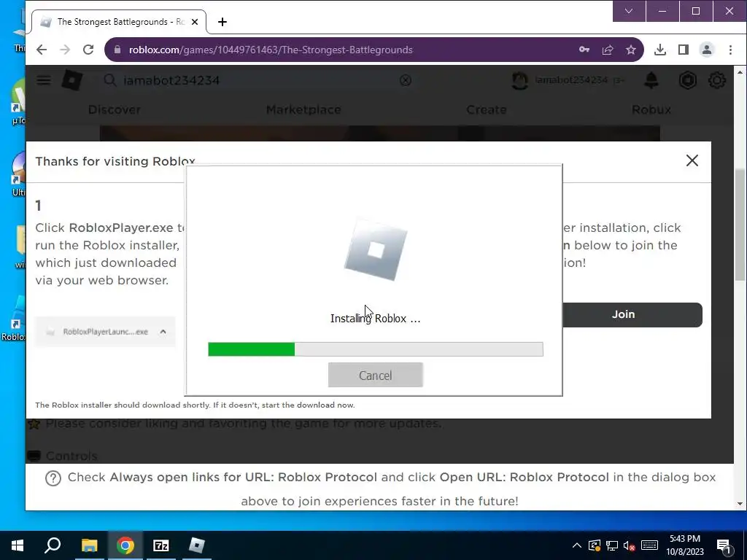Click the Roblox logo home icon
Image resolution: width=747 pixels, height=560 pixels.
coord(72,80)
